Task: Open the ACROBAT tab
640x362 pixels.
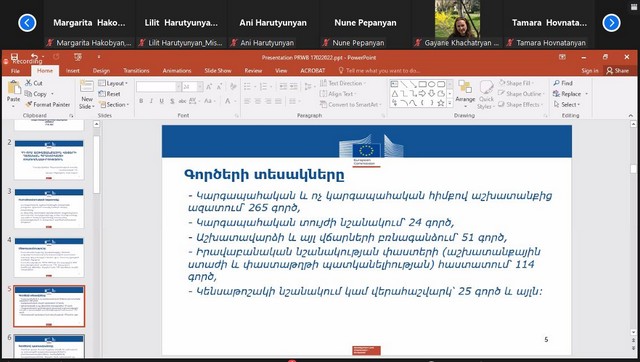Action: [x=313, y=71]
